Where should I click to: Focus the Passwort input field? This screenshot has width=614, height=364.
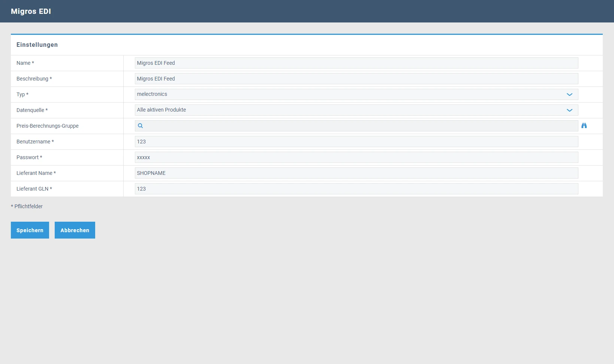[x=356, y=157]
